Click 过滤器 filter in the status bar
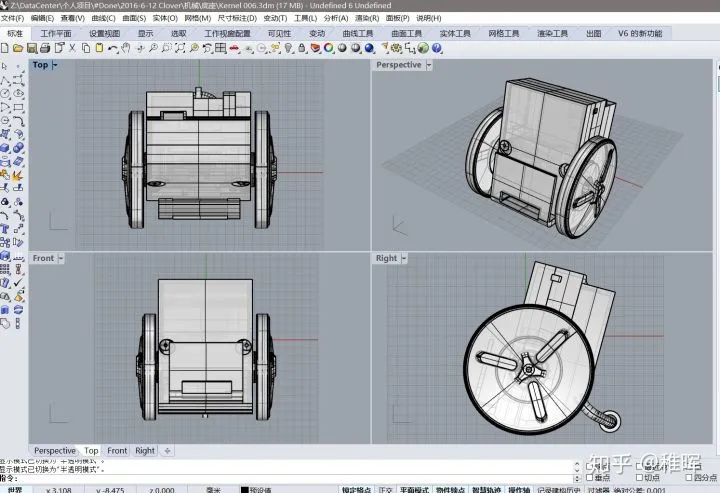The height and width of the screenshot is (493, 720). click(598, 489)
